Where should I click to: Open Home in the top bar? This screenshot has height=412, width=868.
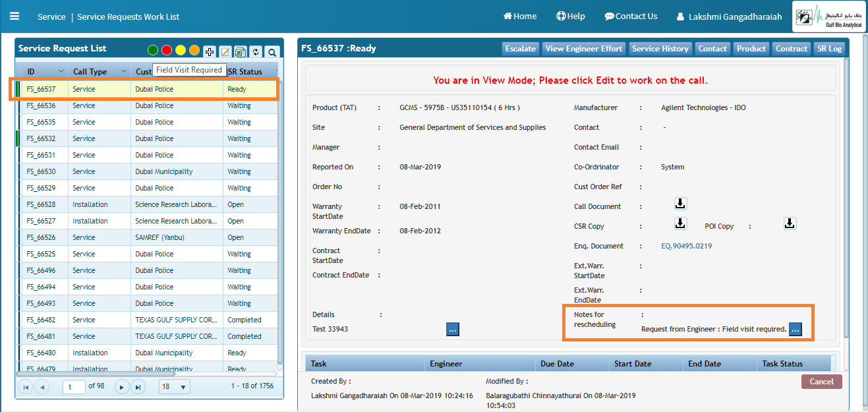520,16
